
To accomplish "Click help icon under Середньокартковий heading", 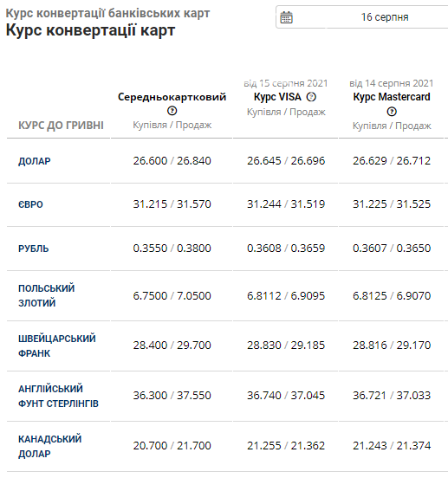I will click(172, 111).
